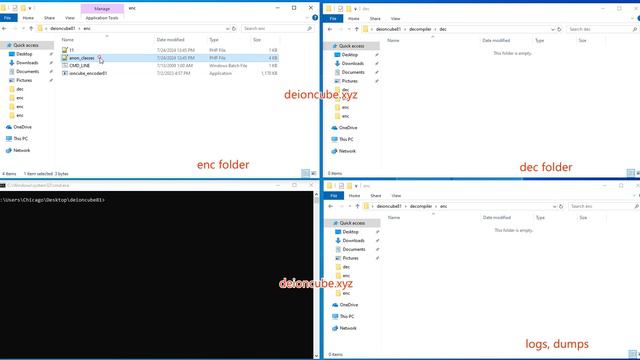Open dec folder in Application Tools window sidebar
Image resolution: width=640 pixels, height=360 pixels.
20,89
